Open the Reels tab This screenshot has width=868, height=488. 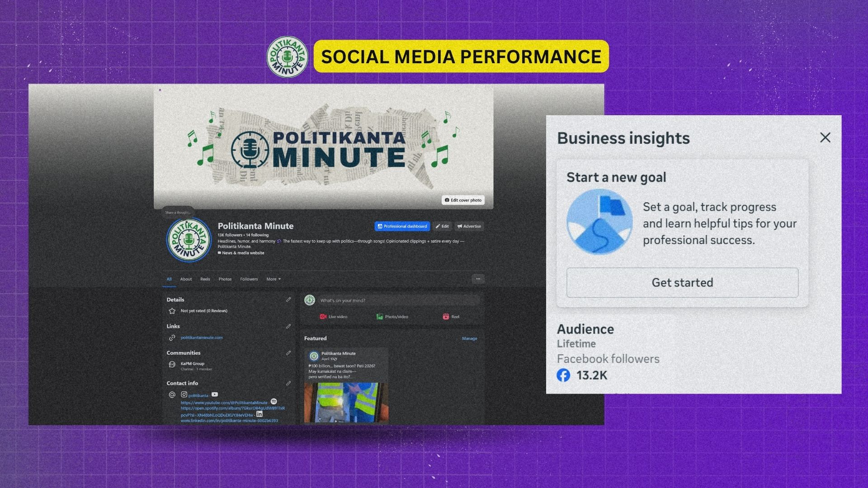pyautogui.click(x=205, y=279)
